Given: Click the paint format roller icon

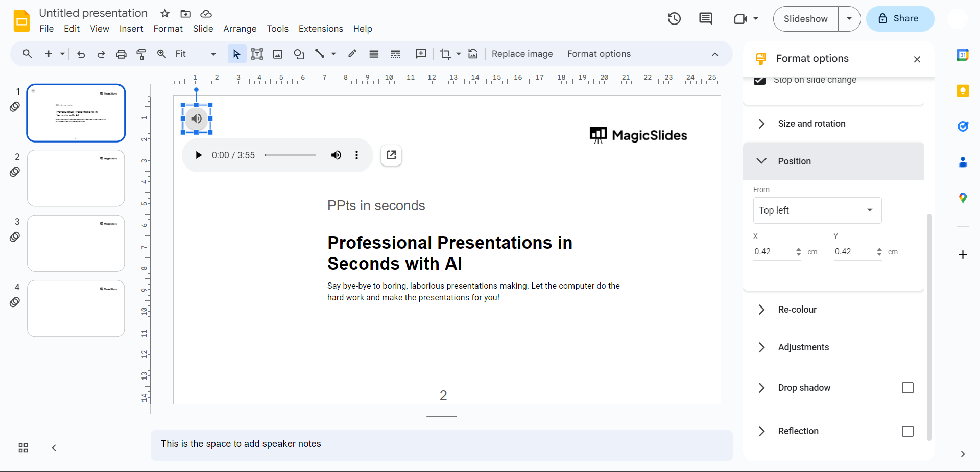Looking at the screenshot, I should [141, 54].
